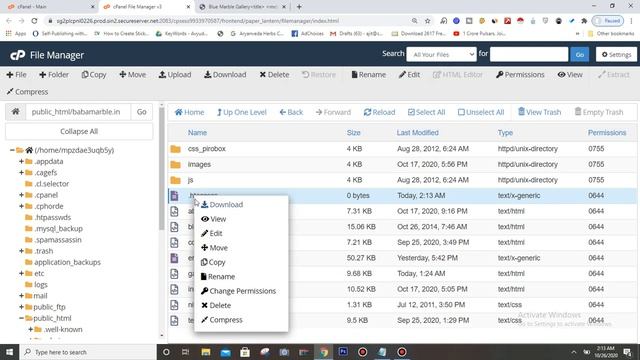Click the images folder icon

tap(176, 164)
